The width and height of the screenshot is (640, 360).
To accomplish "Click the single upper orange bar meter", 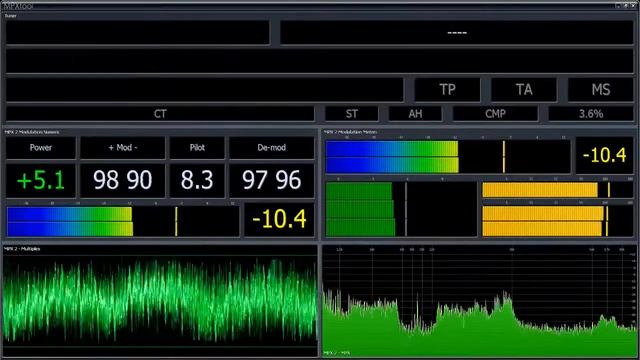I will pos(558,190).
